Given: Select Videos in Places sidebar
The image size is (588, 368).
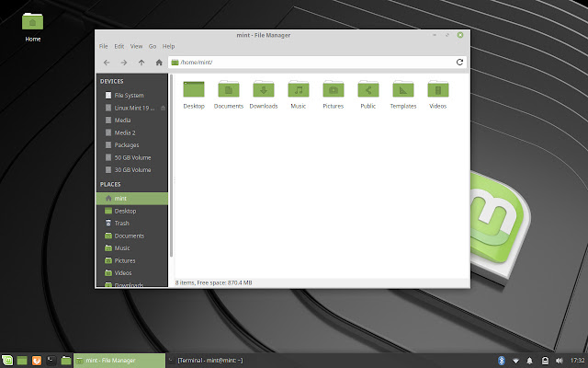Looking at the screenshot, I should point(132,273).
